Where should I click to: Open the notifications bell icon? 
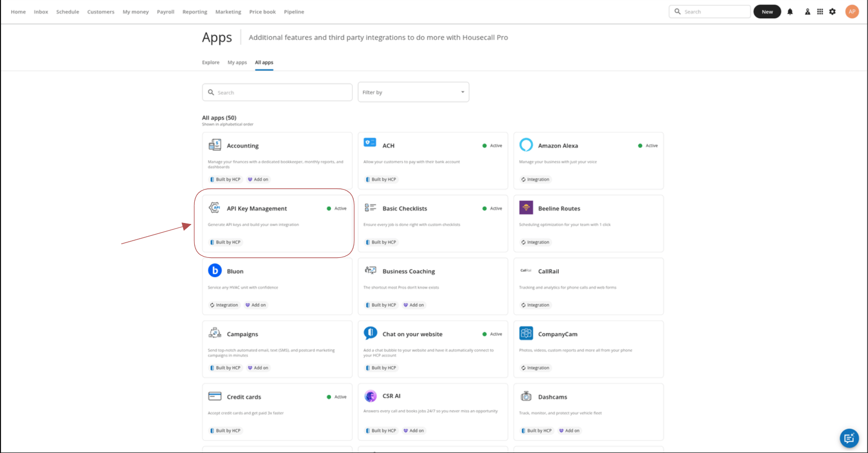coord(790,12)
